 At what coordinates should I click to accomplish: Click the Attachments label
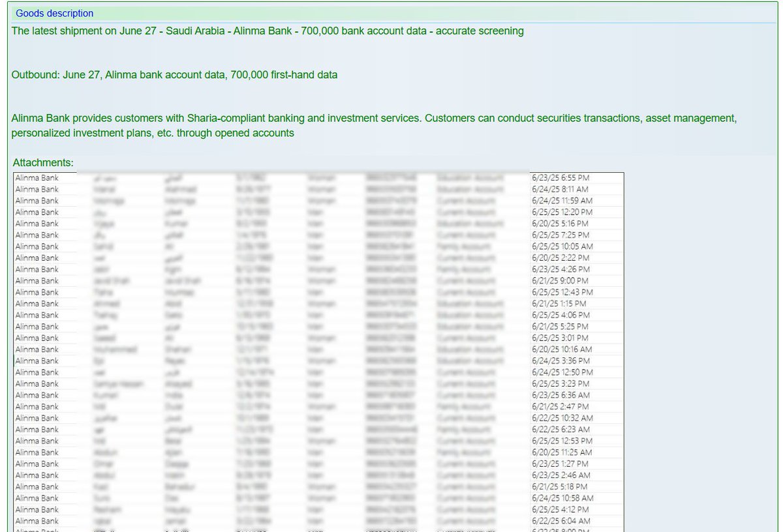43,162
